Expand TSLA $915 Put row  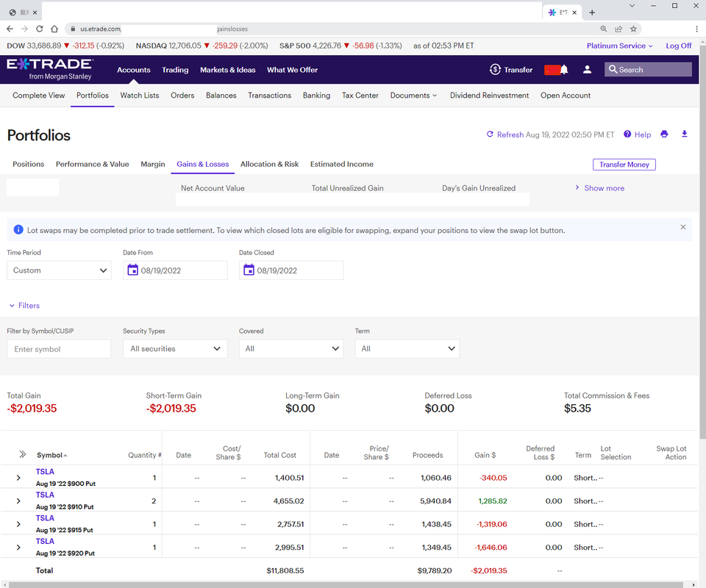click(x=18, y=524)
